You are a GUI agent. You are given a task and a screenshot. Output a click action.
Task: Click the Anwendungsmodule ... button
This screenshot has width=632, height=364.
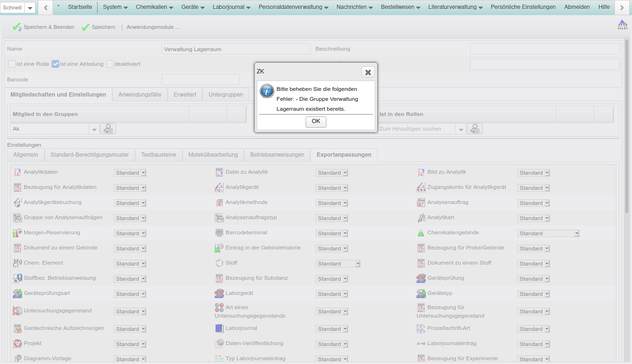tap(153, 27)
